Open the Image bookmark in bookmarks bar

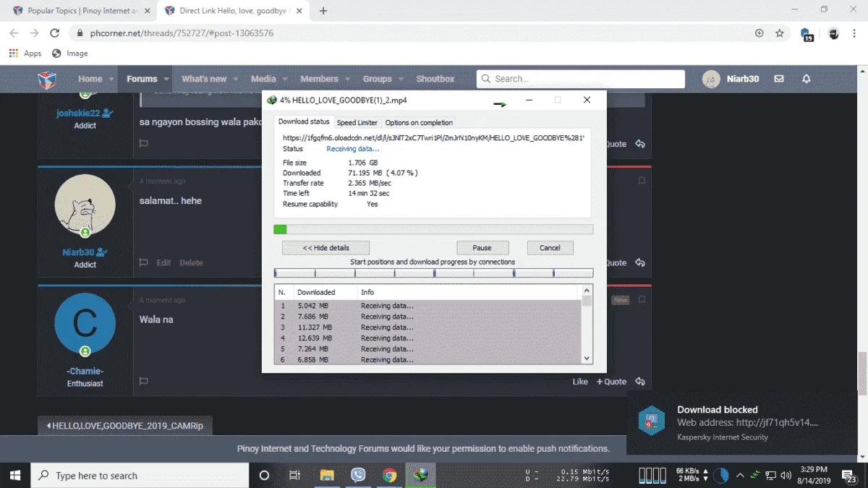click(70, 53)
